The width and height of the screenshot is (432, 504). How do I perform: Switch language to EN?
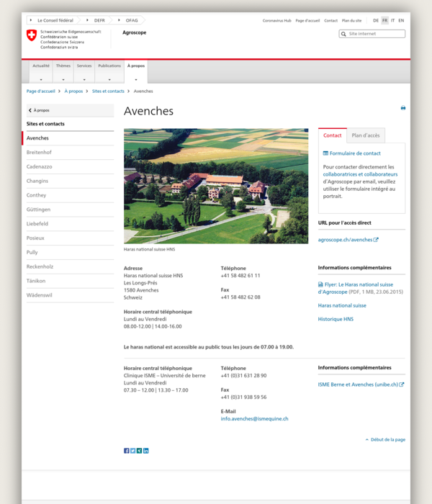point(401,21)
